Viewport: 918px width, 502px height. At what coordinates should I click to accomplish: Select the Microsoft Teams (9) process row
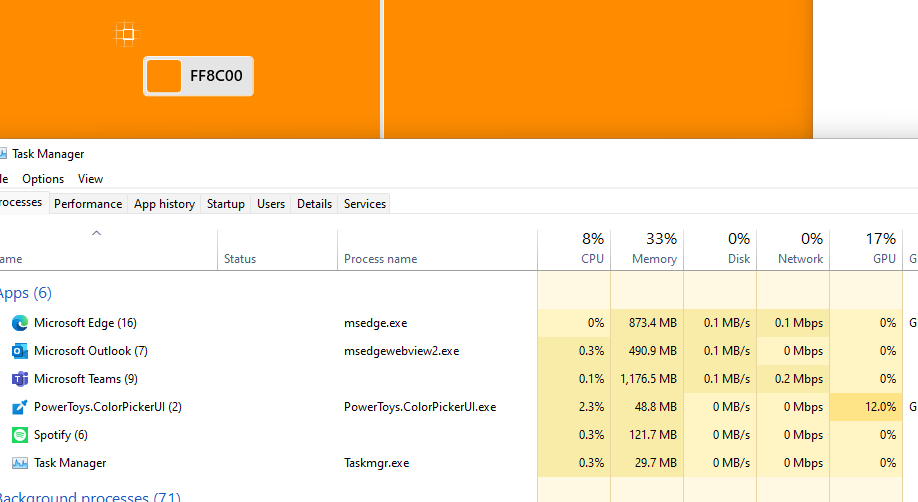(x=459, y=379)
